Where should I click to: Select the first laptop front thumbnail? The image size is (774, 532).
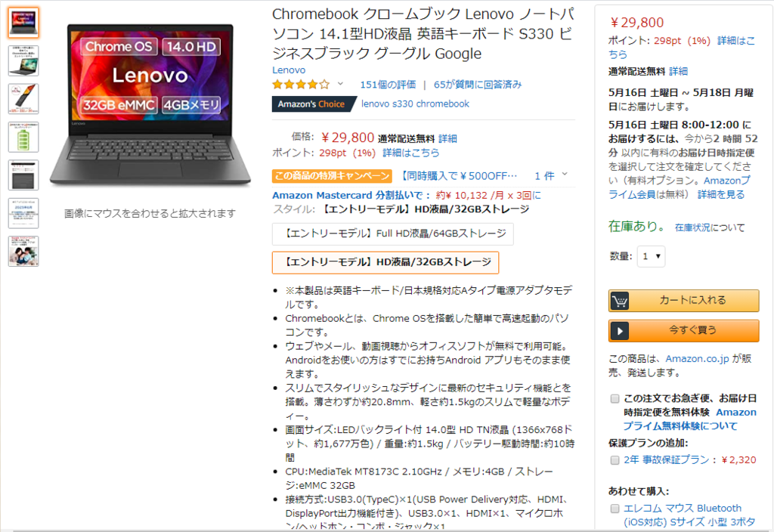[23, 23]
